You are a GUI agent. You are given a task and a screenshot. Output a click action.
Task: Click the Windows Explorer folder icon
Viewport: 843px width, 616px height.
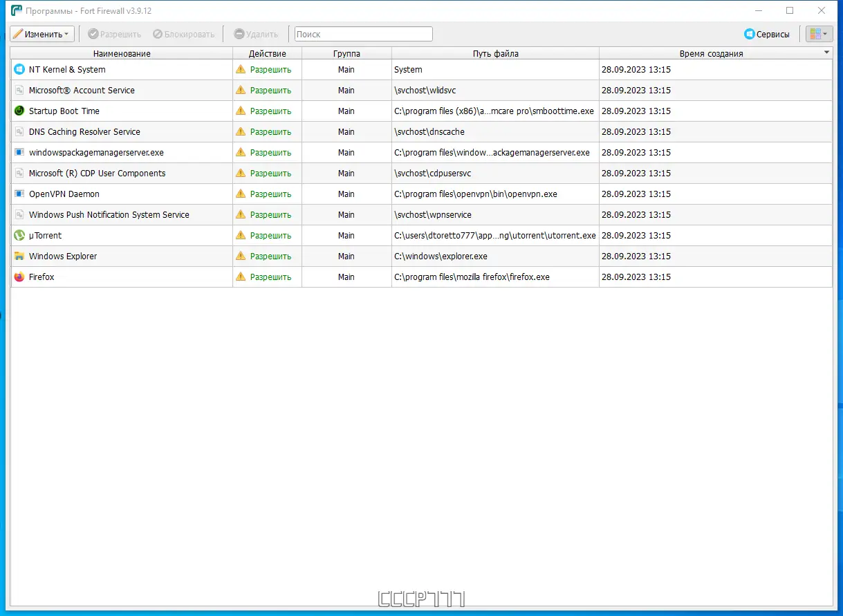(19, 256)
